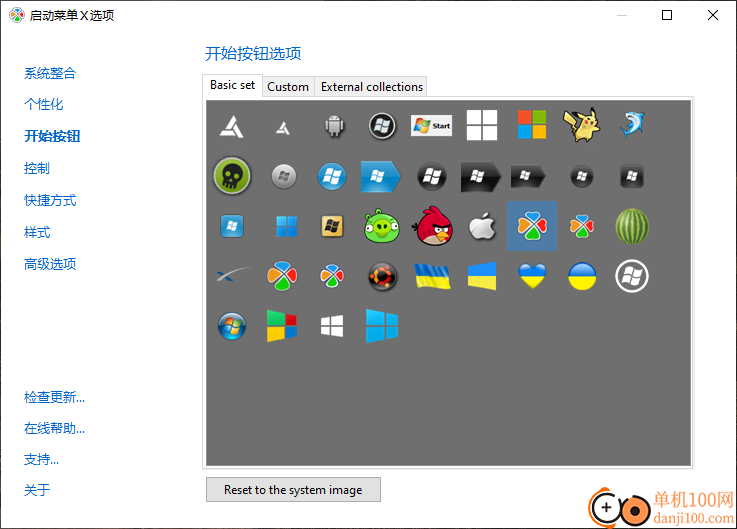Open the 控制 settings page
This screenshot has width=737, height=529.
(37, 168)
